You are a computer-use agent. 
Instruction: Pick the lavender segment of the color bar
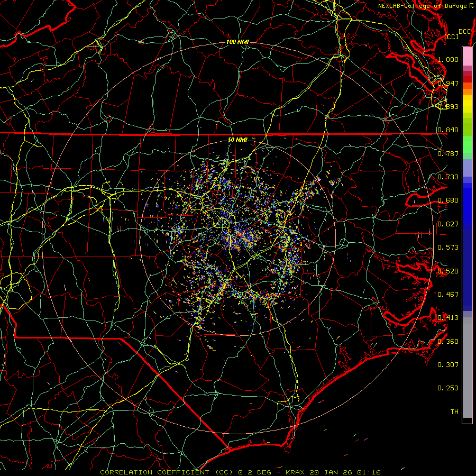(x=467, y=168)
